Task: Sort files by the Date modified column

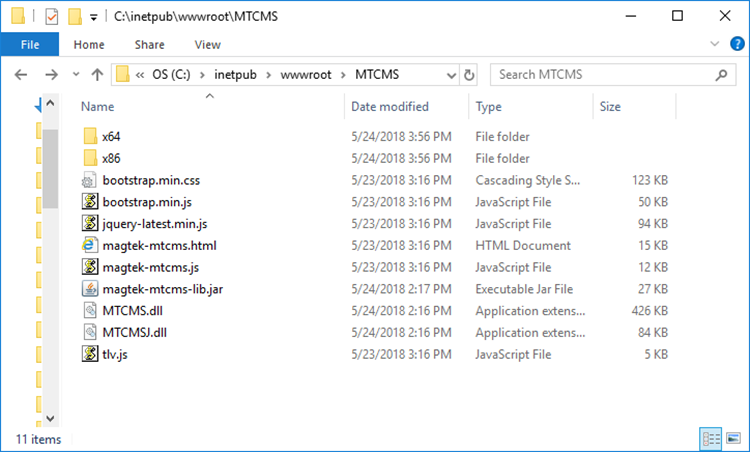Action: tap(390, 107)
